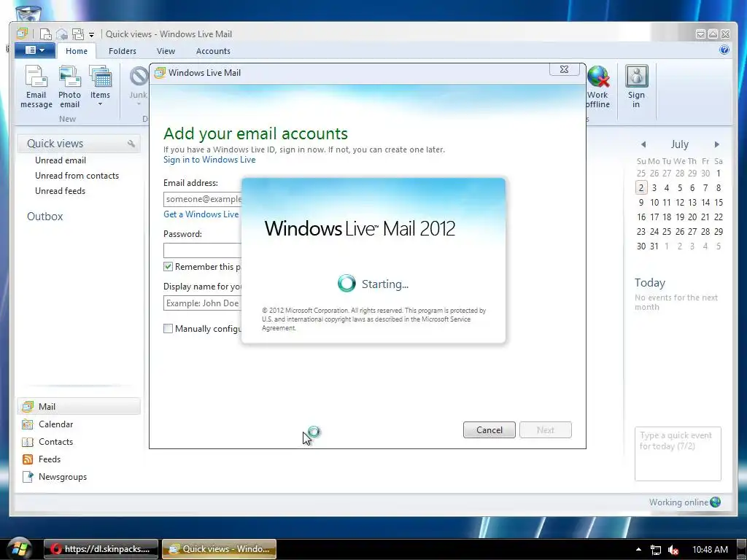Select July 15 in the calendar
This screenshot has height=560, width=747.
coord(719,203)
